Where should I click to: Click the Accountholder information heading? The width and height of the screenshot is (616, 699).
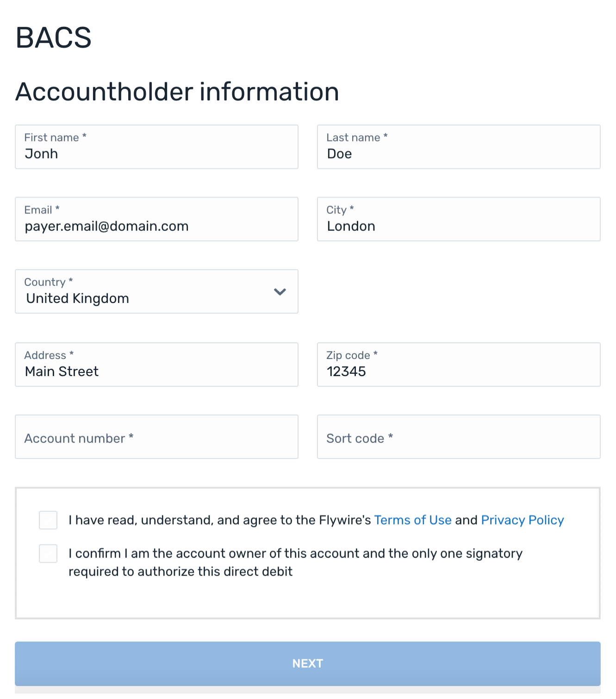177,92
